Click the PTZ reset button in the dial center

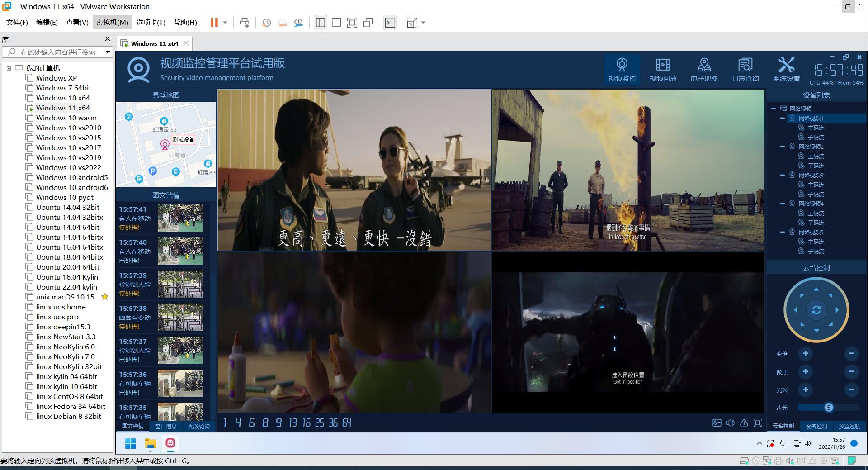point(816,310)
